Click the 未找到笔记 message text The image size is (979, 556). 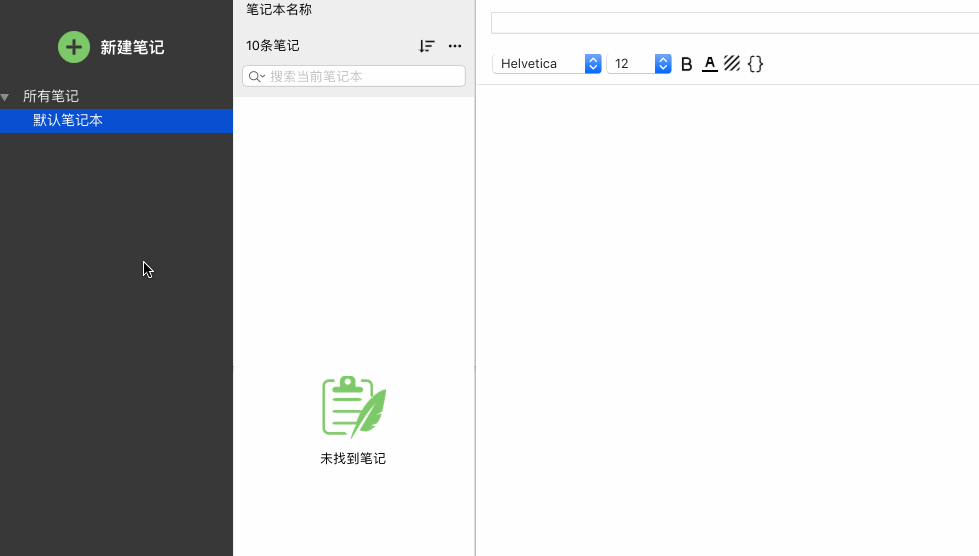[353, 458]
